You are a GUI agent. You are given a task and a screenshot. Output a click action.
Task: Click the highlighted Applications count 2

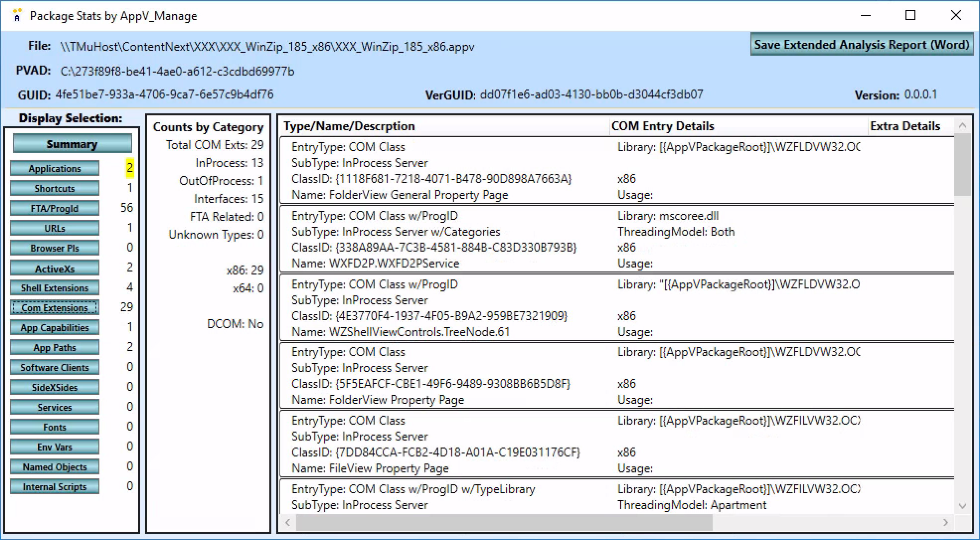130,168
